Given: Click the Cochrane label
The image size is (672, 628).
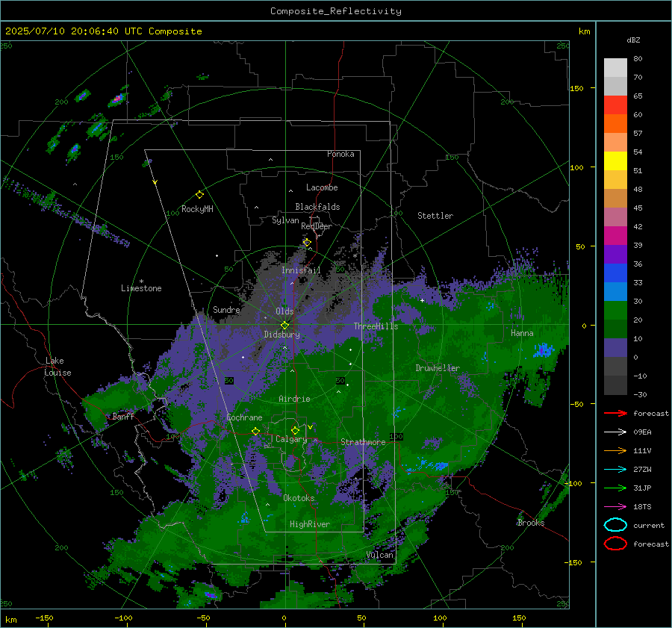Looking at the screenshot, I should 244,417.
